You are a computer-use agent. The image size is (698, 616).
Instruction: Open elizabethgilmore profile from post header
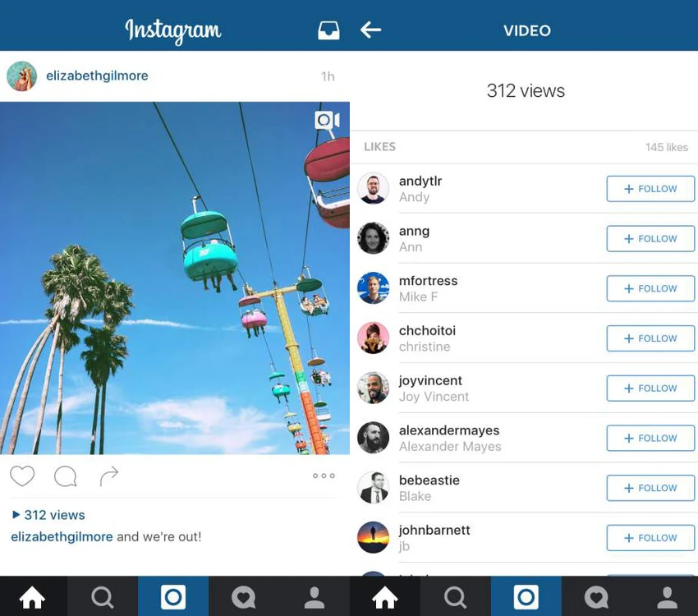click(x=97, y=76)
